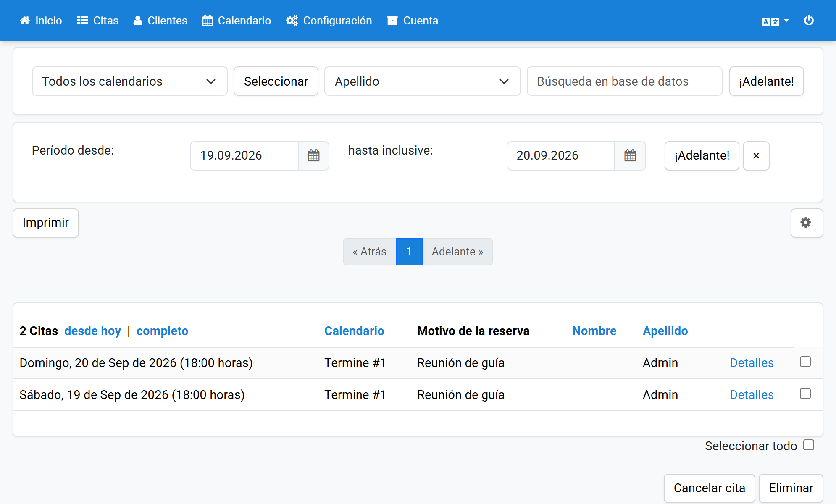This screenshot has height=504, width=836.
Task: Click ¡Adelante! next to database search
Action: pos(767,81)
